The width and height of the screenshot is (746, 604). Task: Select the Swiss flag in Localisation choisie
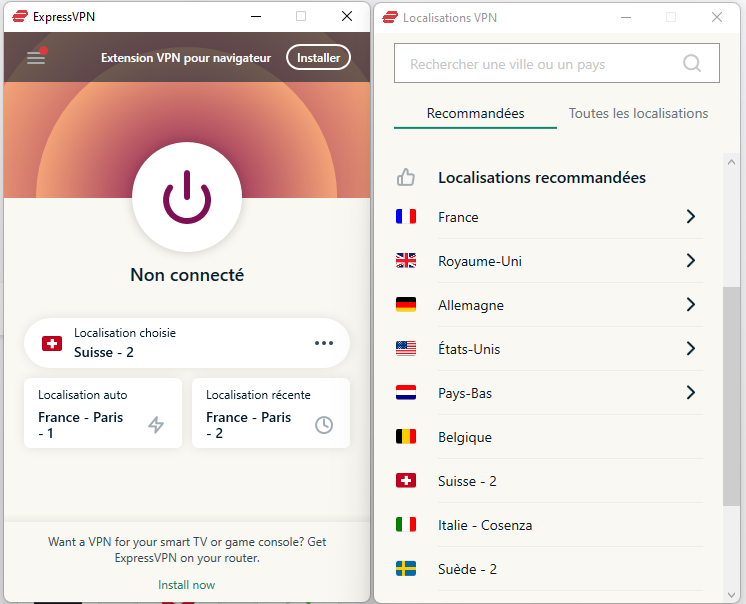click(52, 343)
